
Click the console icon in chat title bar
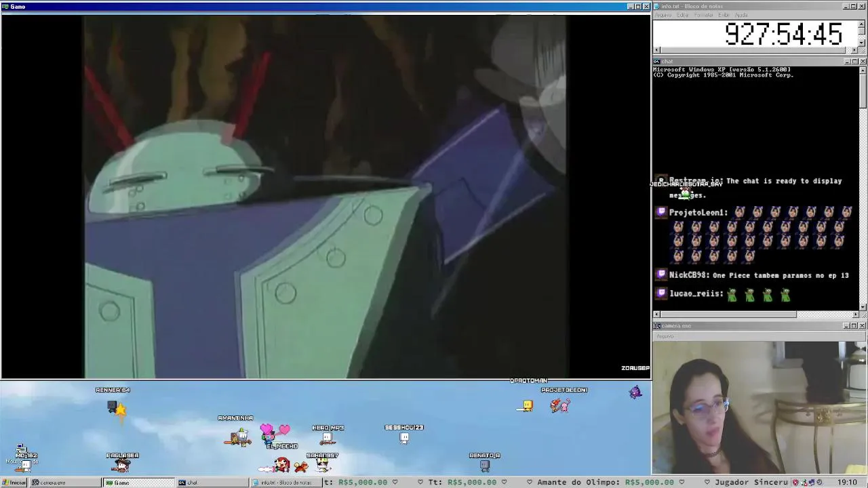tap(658, 62)
